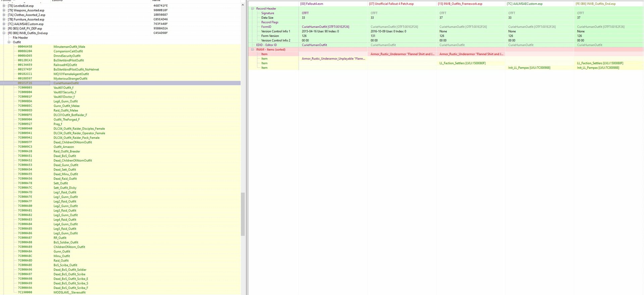Click the Fallout4.esm FormID cell value
Screen dimensions: 644x295
[x=325, y=27]
